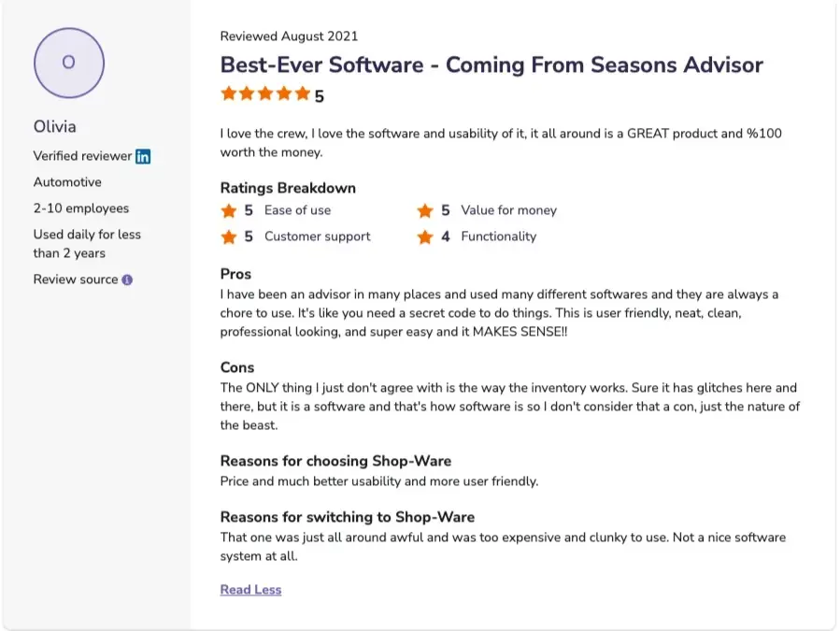Click the Reasons for switching to Shop-Ware heading

pyautogui.click(x=347, y=517)
